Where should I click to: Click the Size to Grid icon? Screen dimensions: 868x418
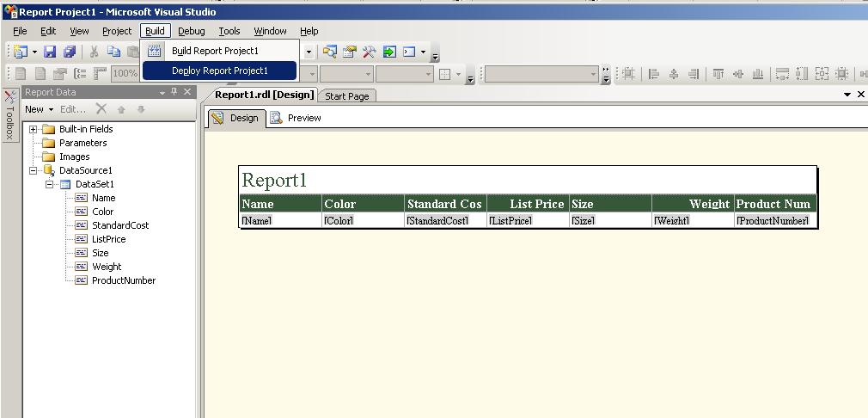tap(841, 74)
